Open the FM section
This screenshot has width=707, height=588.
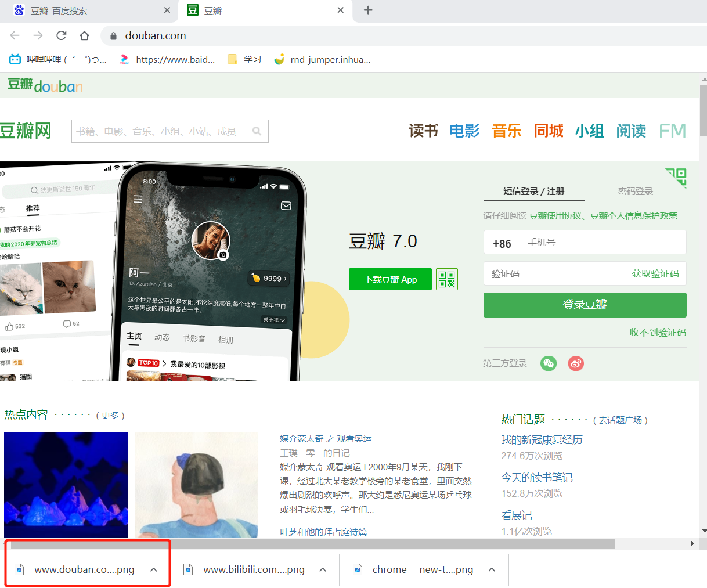(x=672, y=131)
